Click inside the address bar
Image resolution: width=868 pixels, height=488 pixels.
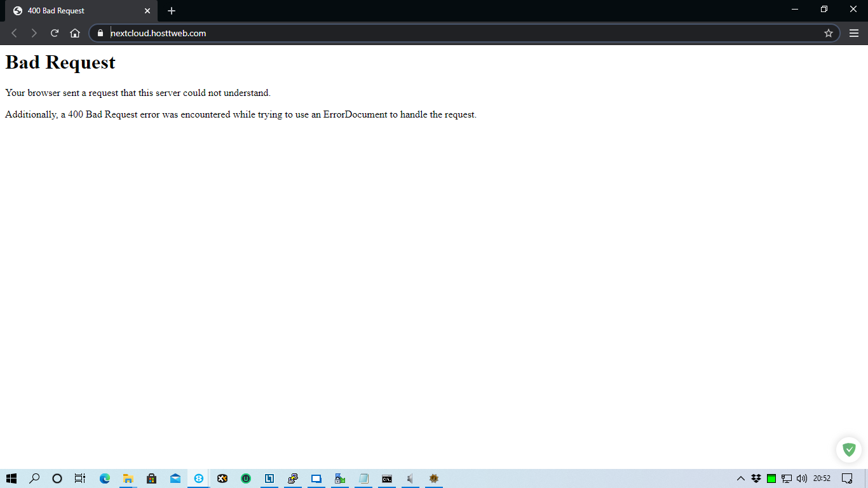tap(254, 33)
